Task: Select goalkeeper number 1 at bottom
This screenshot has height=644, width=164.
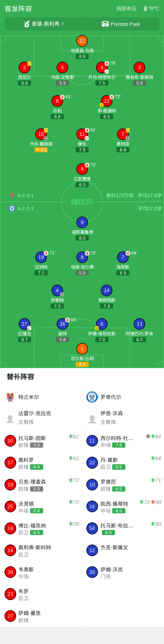Action: pos(82,349)
